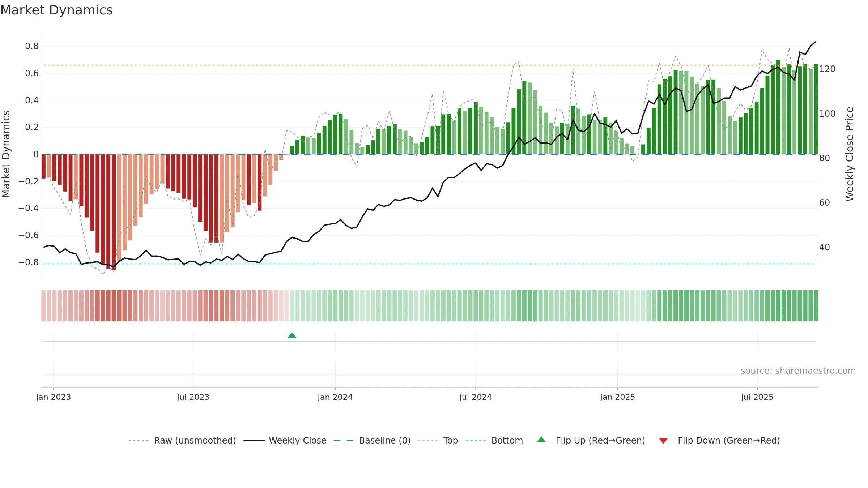
Task: Toggle the Baseline (0) legend entry
Action: (372, 440)
